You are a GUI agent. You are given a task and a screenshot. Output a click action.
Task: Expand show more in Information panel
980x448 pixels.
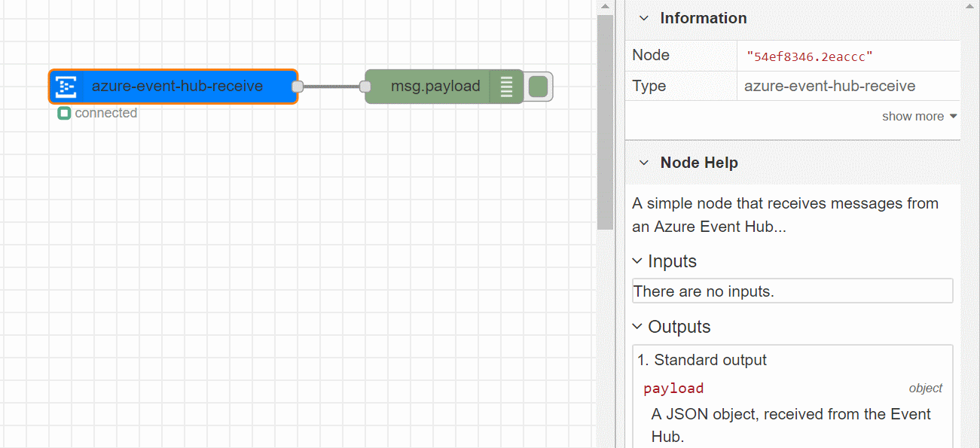[920, 116]
